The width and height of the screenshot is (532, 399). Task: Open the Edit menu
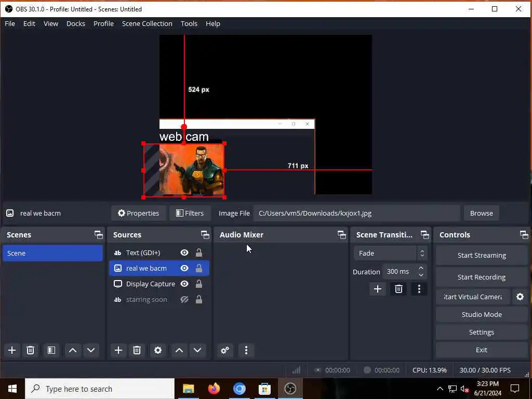29,24
